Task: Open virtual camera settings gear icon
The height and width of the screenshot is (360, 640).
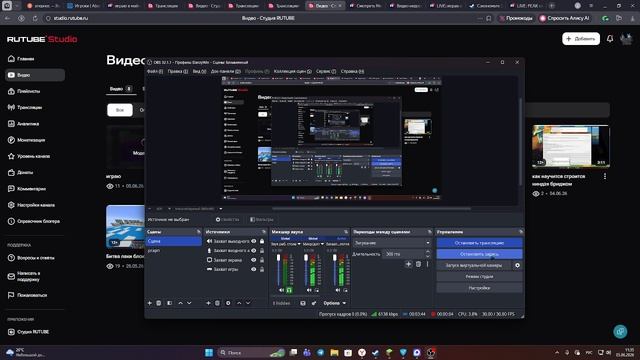Action: coord(517,265)
